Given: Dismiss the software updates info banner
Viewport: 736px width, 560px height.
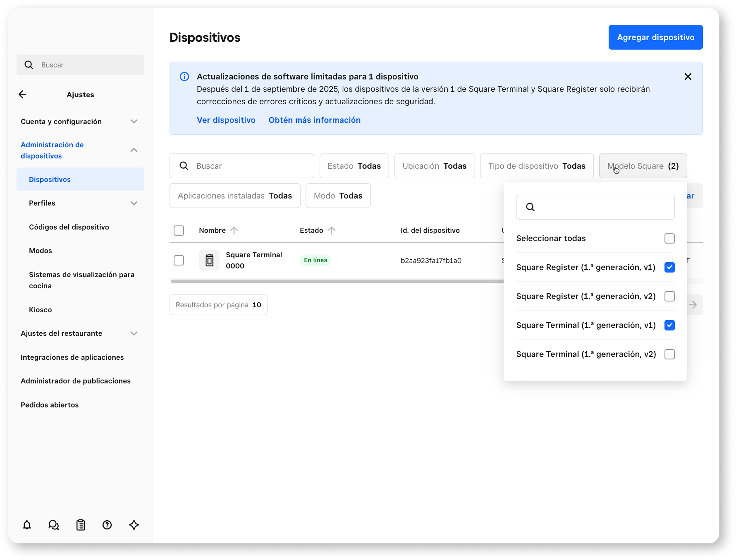Looking at the screenshot, I should pos(688,77).
